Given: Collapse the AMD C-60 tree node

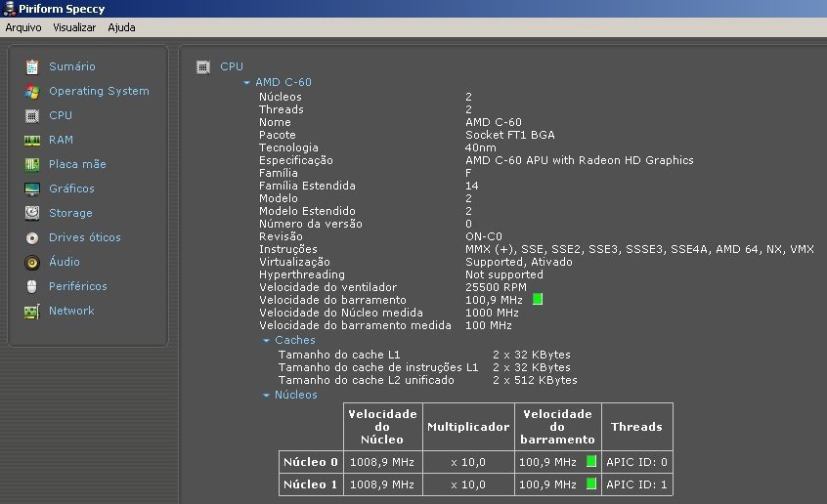Looking at the screenshot, I should (246, 83).
